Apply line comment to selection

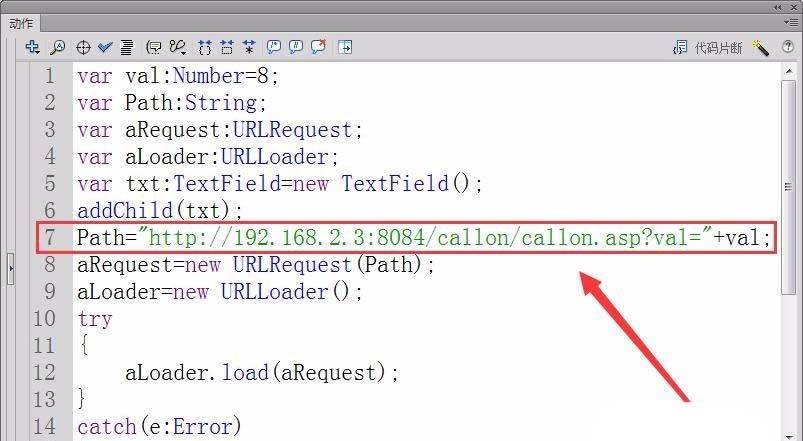tap(295, 48)
